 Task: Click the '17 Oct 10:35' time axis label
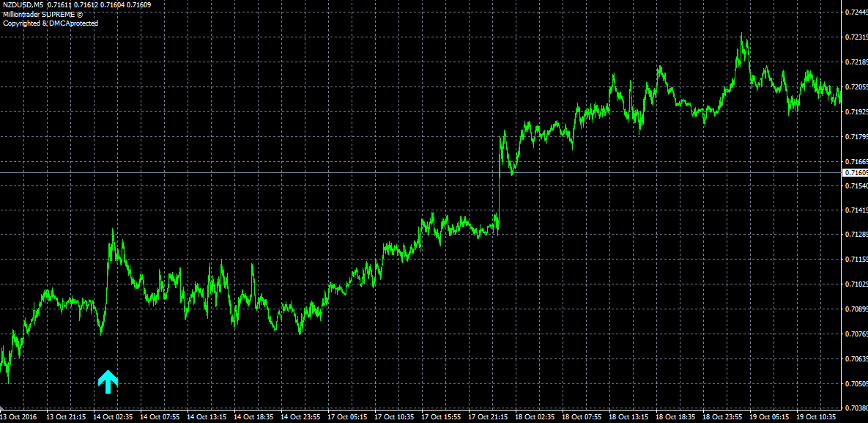[395, 416]
